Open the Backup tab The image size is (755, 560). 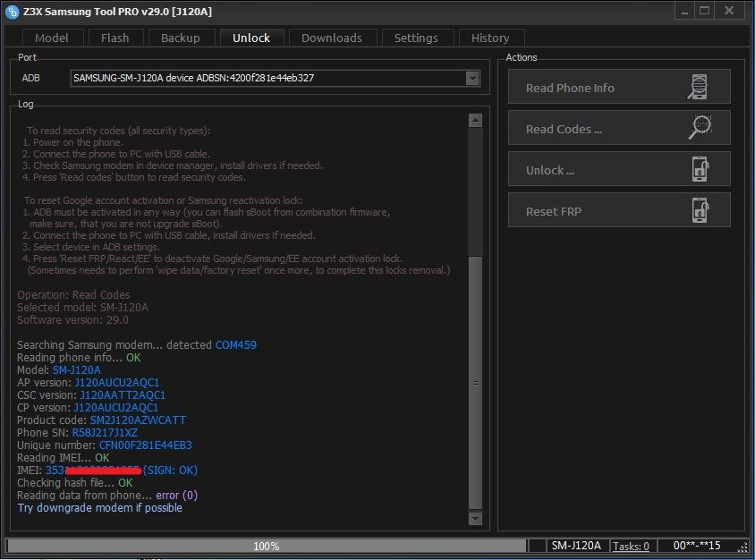tap(181, 38)
